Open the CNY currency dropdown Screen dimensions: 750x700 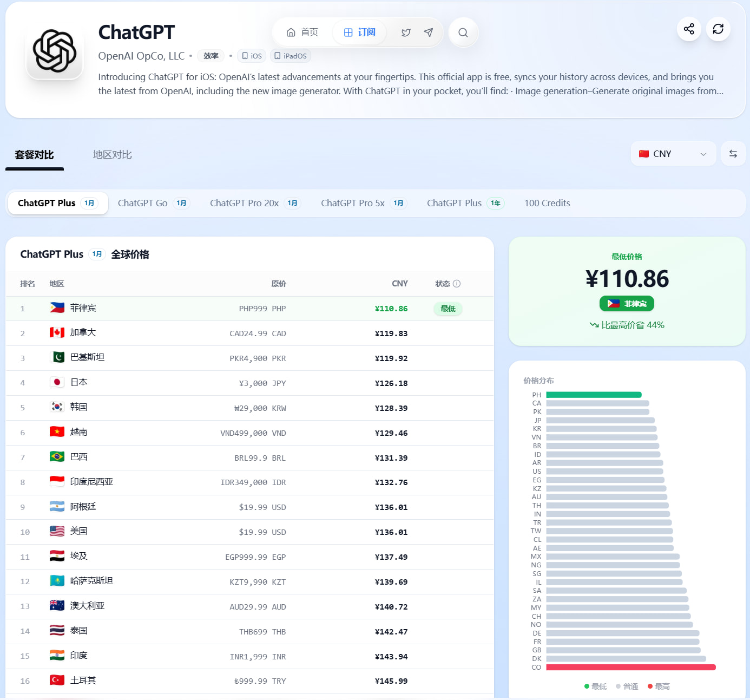pyautogui.click(x=673, y=154)
